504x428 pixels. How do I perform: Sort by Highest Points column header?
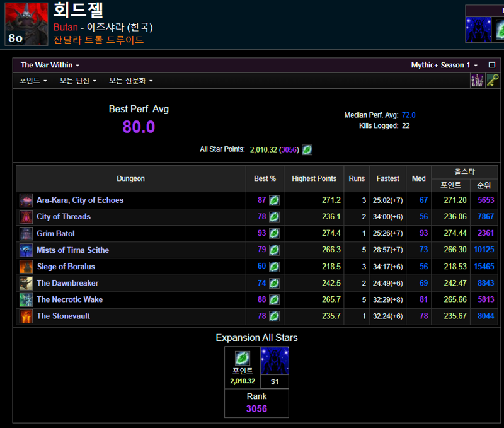coord(314,179)
